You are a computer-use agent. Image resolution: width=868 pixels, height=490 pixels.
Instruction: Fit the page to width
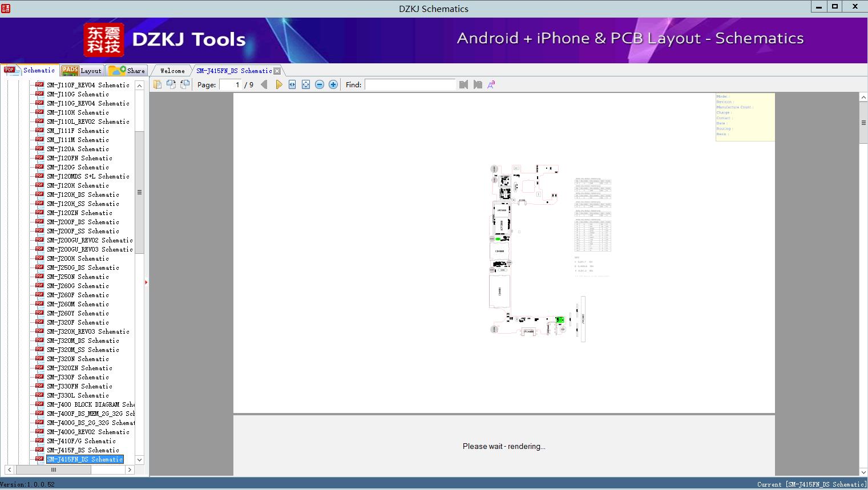pyautogui.click(x=292, y=84)
